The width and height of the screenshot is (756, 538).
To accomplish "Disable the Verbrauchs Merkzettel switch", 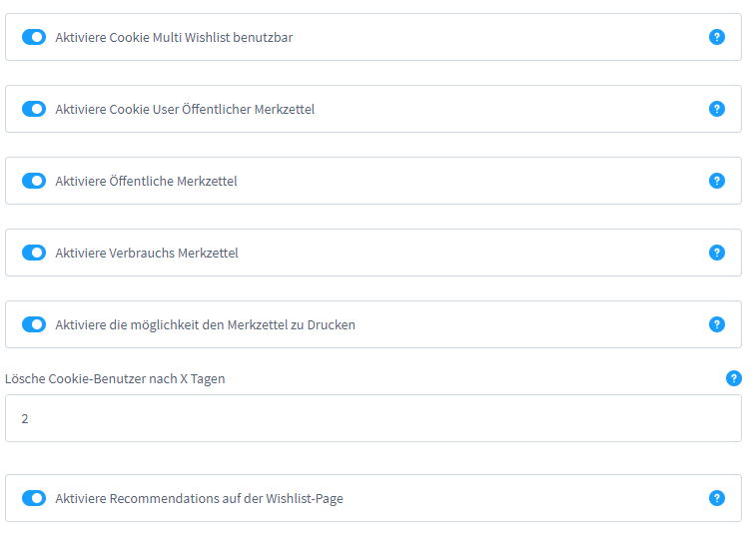I will coord(34,253).
